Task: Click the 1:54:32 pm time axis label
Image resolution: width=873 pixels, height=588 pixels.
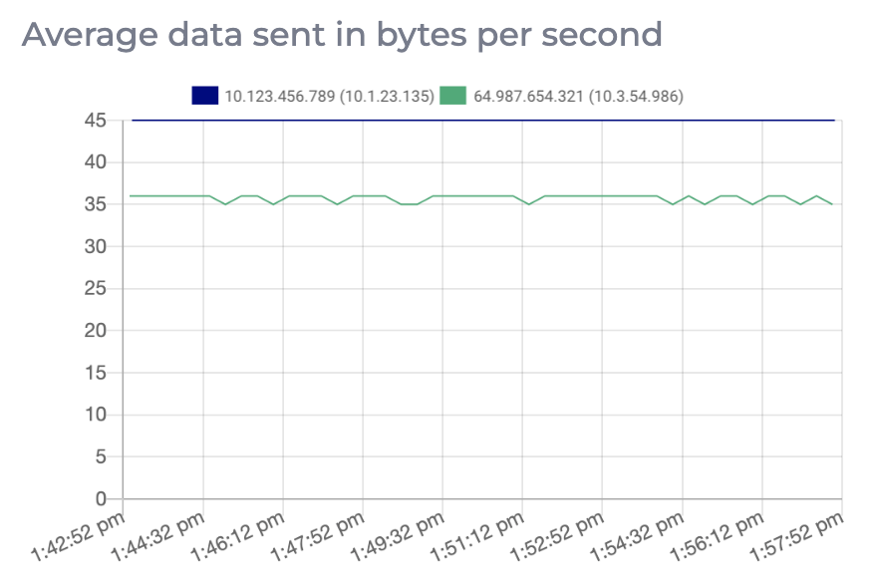Action: click(x=640, y=536)
